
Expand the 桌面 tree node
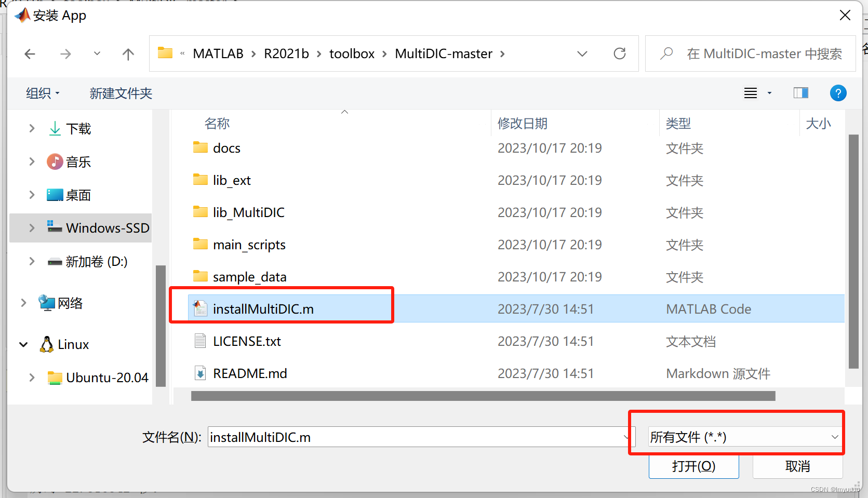(x=32, y=195)
